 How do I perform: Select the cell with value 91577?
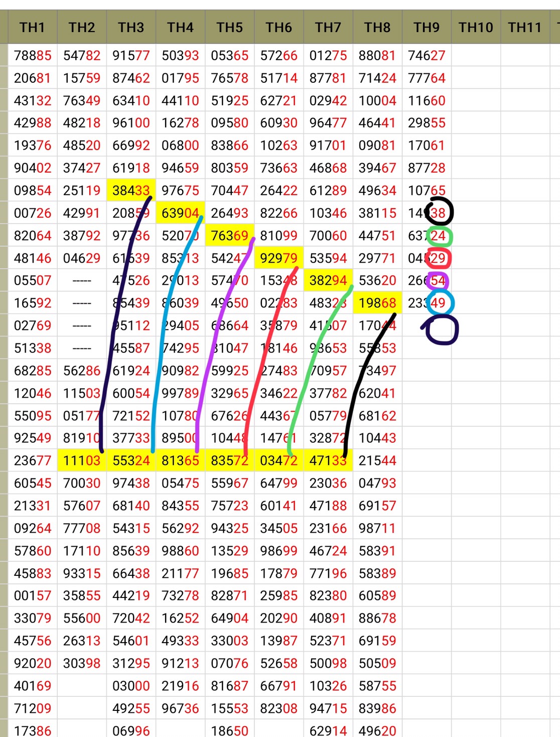131,55
